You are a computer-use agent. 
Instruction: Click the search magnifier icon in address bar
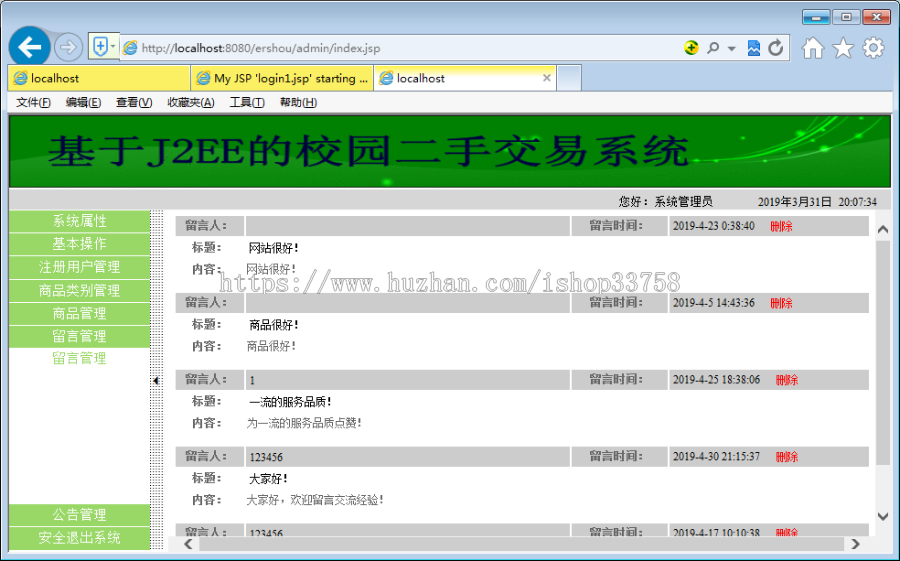pyautogui.click(x=713, y=48)
